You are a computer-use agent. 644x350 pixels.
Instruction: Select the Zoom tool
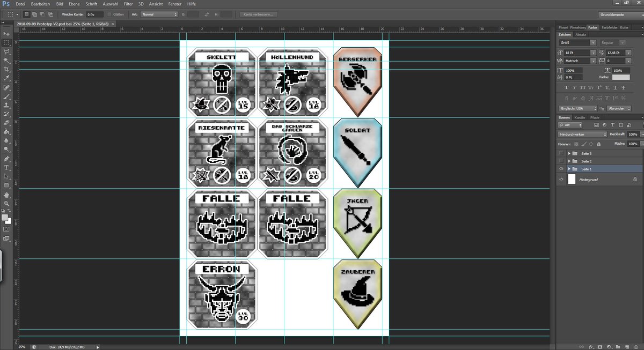coord(7,203)
